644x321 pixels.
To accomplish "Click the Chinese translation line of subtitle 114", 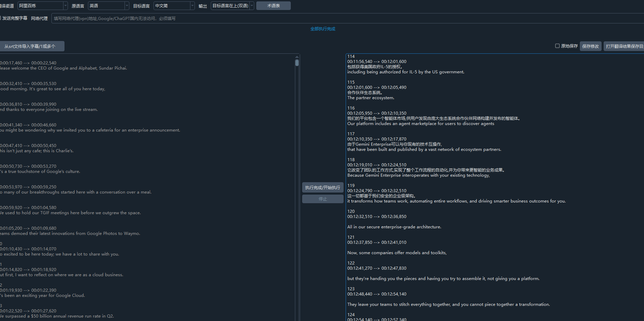I will point(375,67).
